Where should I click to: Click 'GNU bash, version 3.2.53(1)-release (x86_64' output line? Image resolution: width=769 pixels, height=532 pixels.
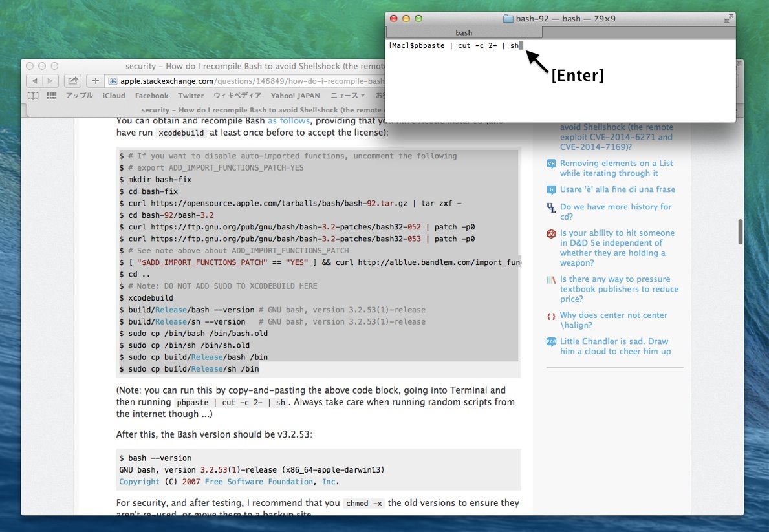(x=252, y=470)
